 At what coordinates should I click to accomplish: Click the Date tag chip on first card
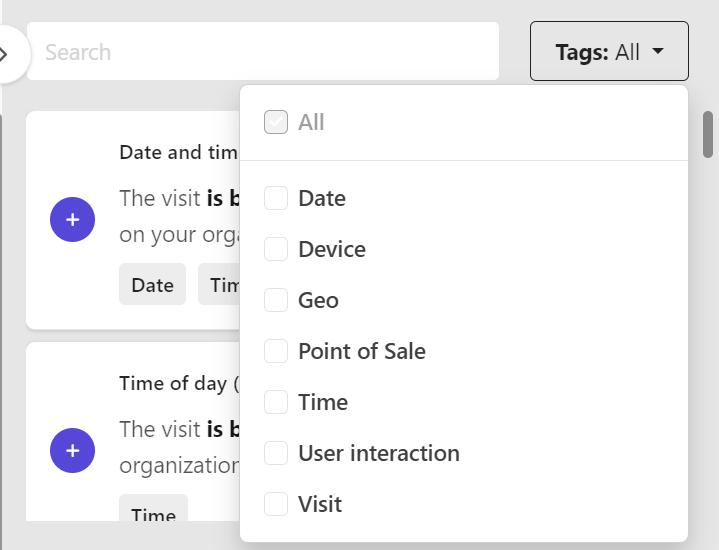152,285
